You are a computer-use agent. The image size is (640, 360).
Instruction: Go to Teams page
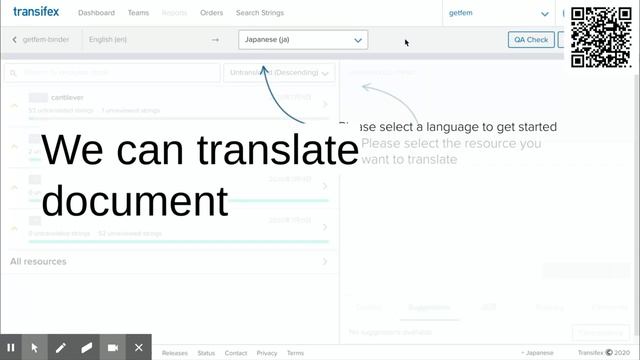click(x=138, y=13)
